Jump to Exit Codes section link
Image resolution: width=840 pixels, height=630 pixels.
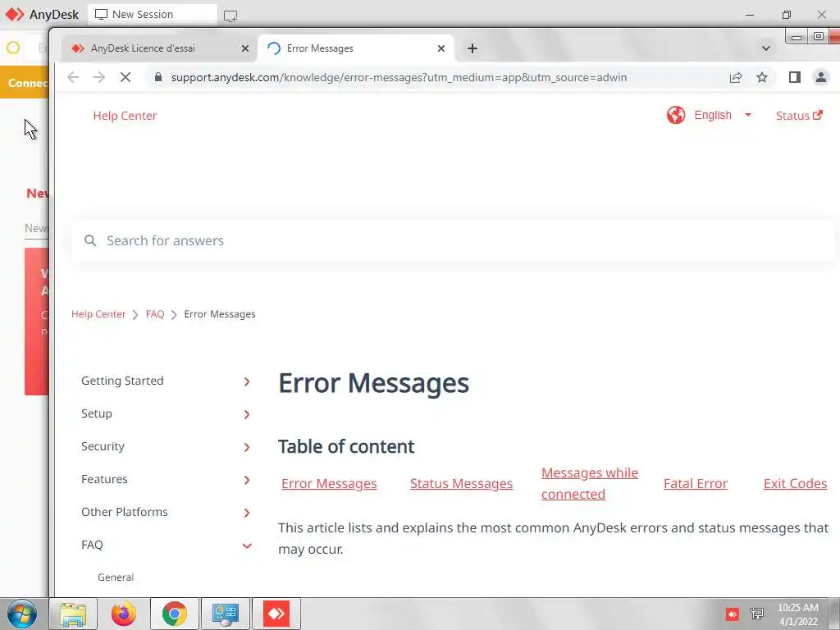(795, 484)
